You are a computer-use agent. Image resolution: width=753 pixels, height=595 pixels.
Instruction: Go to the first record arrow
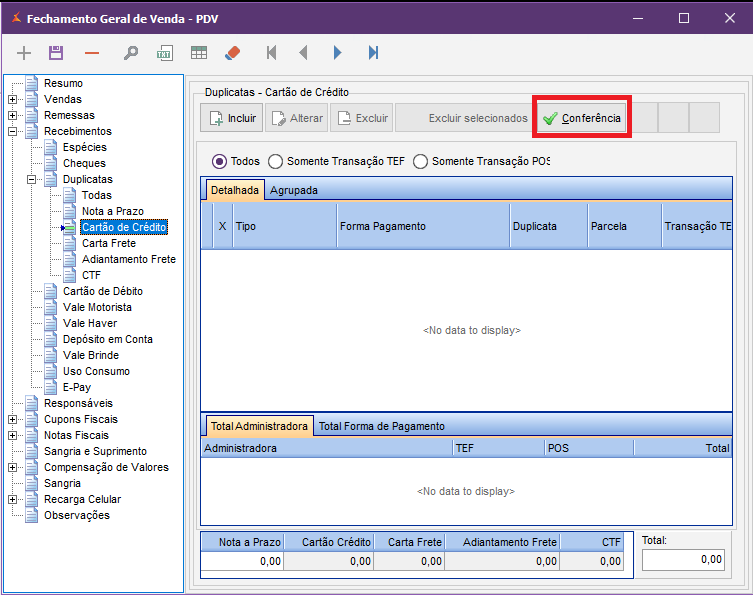(x=270, y=52)
